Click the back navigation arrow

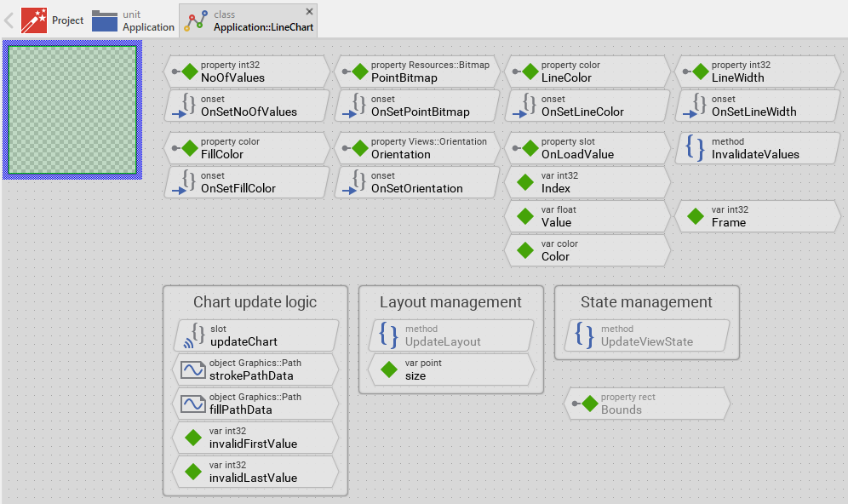pos(9,20)
